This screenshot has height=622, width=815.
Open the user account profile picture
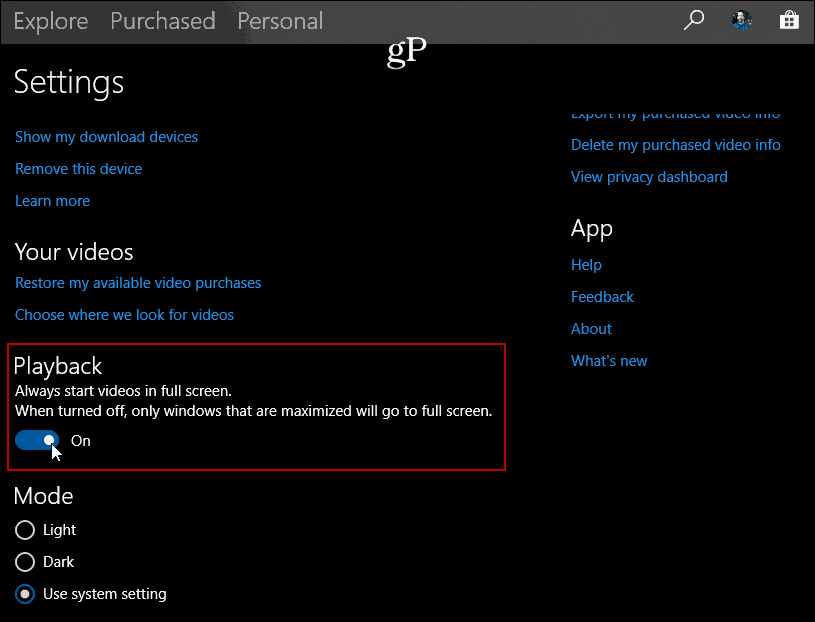point(742,20)
